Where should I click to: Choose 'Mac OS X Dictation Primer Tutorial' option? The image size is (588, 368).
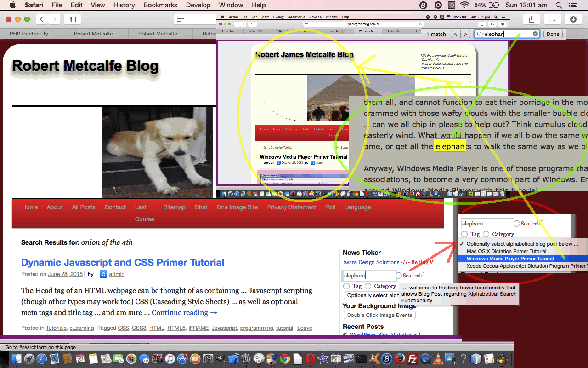[x=523, y=251]
